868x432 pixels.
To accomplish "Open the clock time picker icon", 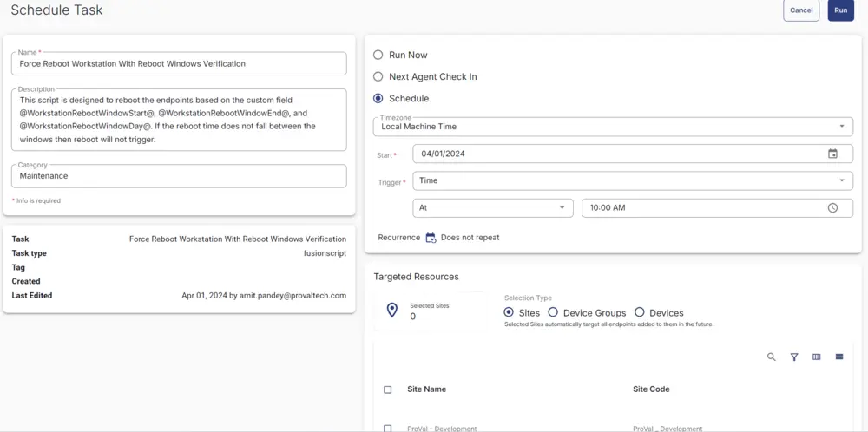I will point(832,208).
